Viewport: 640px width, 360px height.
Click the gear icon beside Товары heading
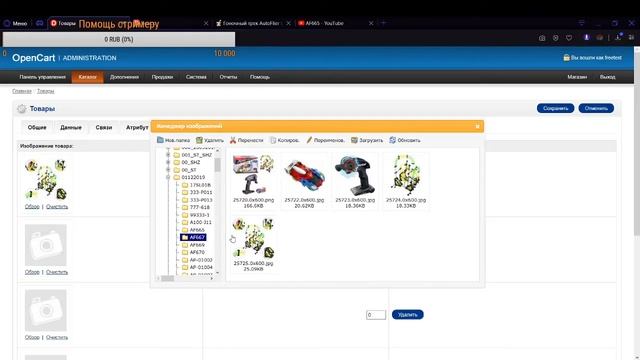point(22,109)
